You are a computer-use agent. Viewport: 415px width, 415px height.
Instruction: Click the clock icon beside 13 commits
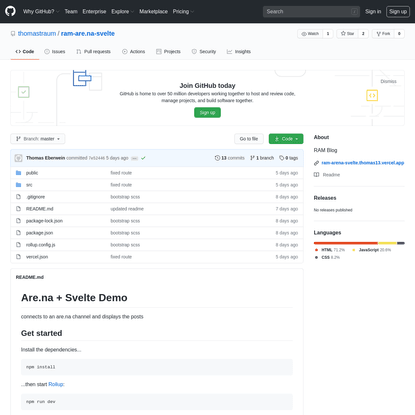tap(217, 158)
